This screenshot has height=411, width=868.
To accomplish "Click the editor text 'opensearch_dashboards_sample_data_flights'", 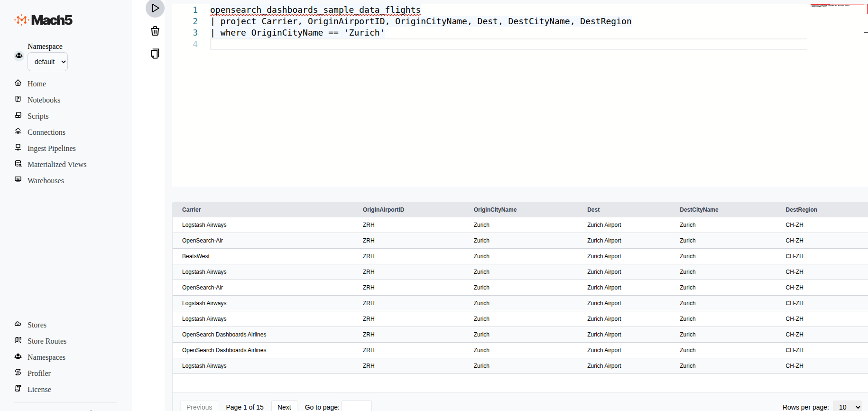I will coord(315,10).
